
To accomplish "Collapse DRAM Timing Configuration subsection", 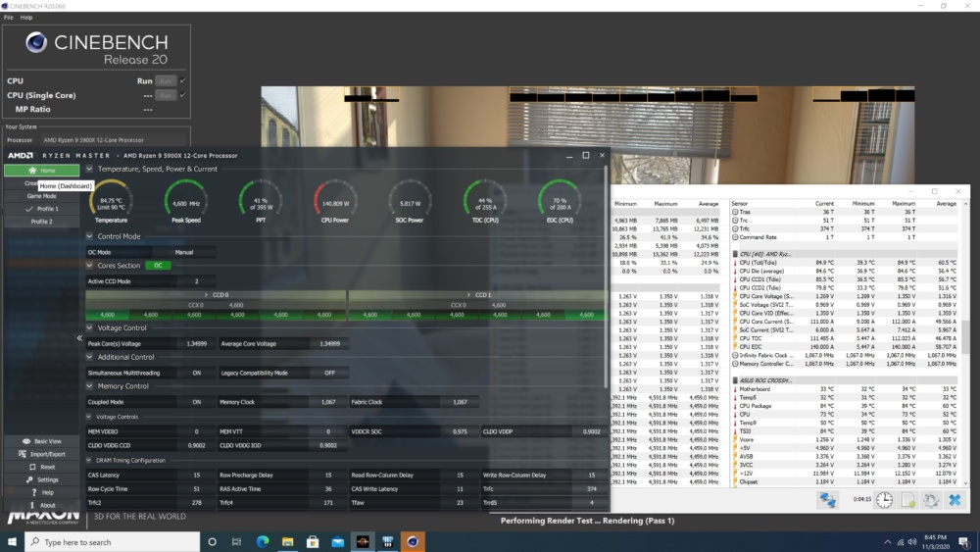I will [89, 460].
